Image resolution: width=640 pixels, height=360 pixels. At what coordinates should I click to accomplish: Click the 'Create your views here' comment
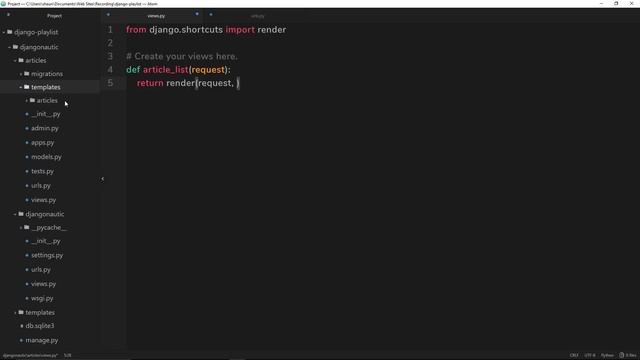point(182,56)
